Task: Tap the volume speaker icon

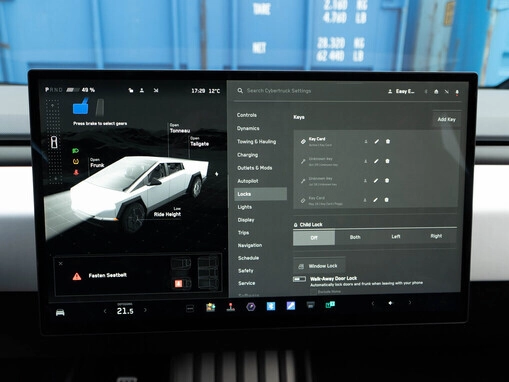Action: [x=391, y=303]
